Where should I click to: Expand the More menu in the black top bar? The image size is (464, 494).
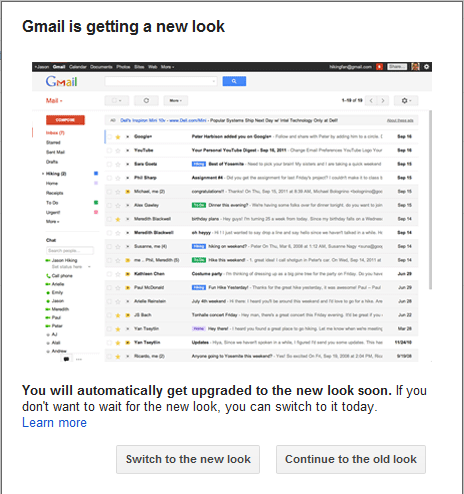click(x=167, y=67)
